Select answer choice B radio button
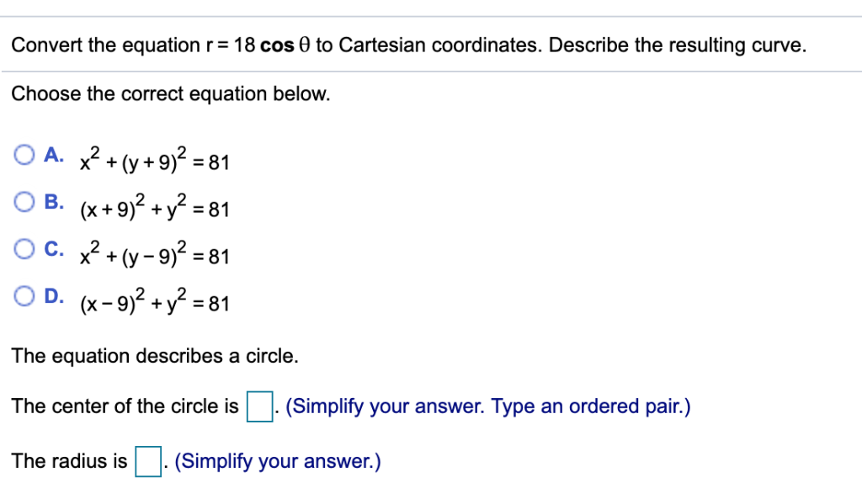 click(x=24, y=201)
